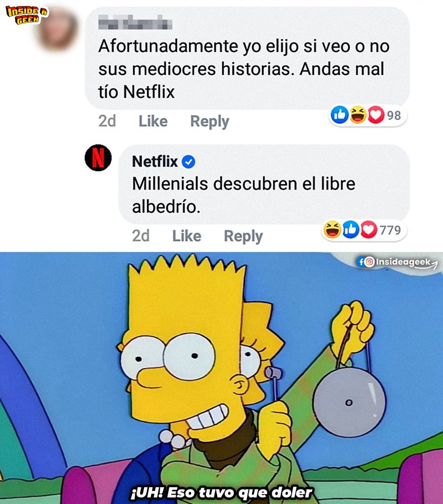Click the thumbs-up reaction on first comment
The width and height of the screenshot is (443, 504).
click(339, 115)
